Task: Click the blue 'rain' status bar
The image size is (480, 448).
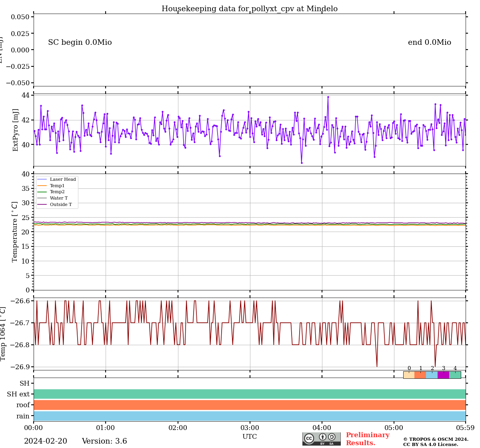Action: 250,416
